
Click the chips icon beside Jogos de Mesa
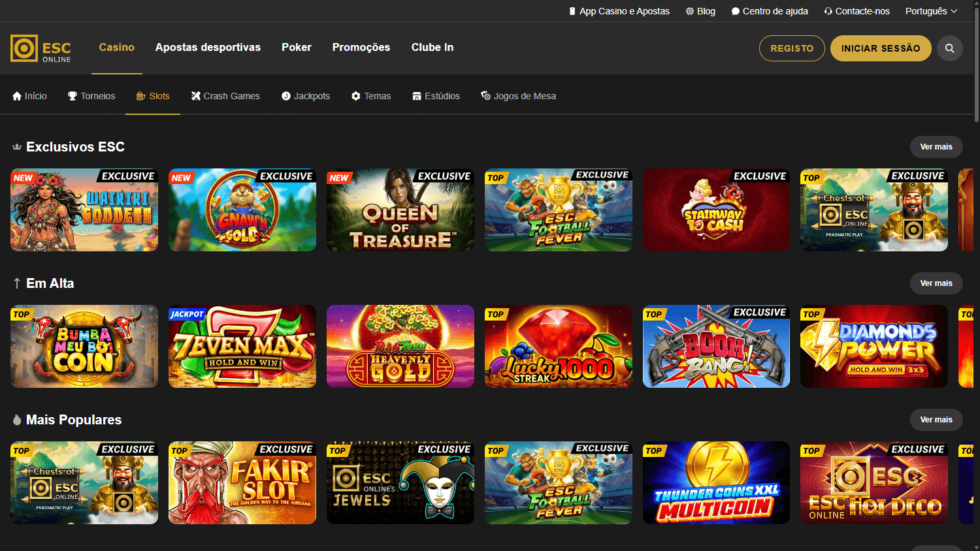pos(485,96)
